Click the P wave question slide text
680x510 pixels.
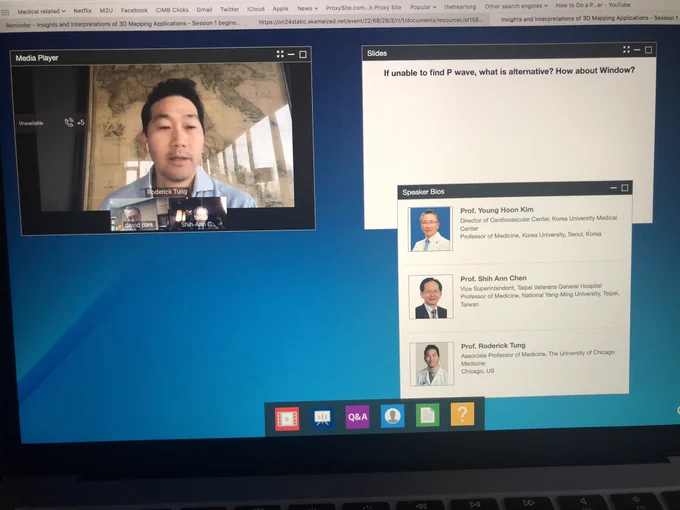(x=509, y=72)
